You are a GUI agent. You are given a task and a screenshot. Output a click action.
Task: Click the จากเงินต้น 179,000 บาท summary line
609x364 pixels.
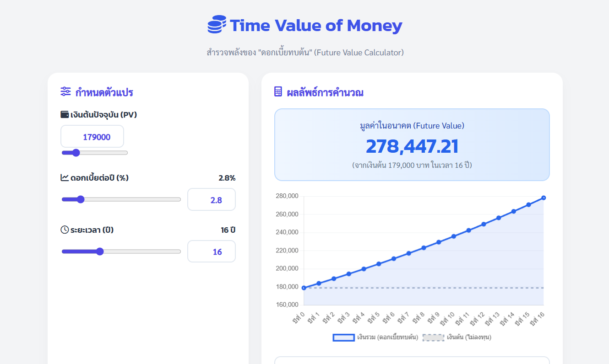pyautogui.click(x=412, y=165)
